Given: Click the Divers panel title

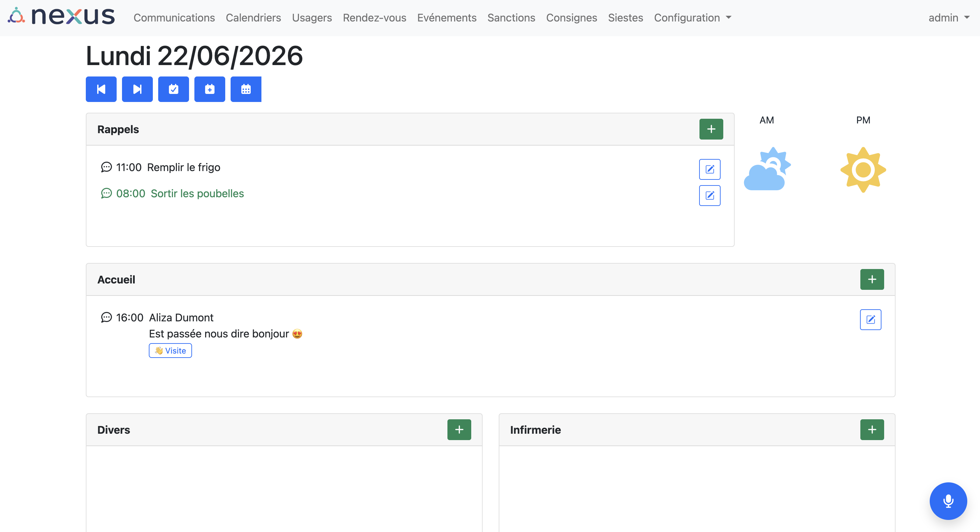Looking at the screenshot, I should click(113, 430).
